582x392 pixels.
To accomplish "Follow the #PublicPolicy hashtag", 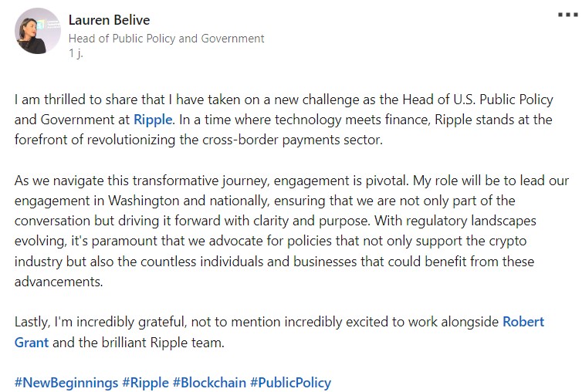I will coord(291,383).
